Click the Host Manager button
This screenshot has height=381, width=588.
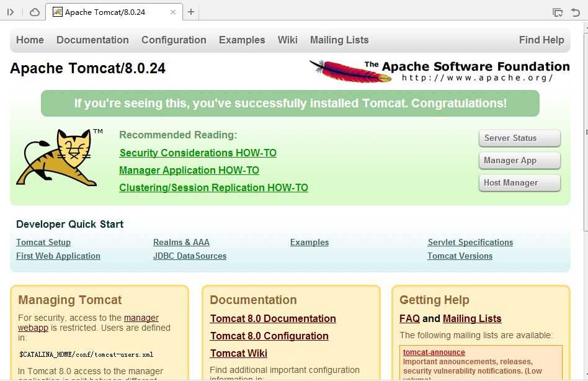pos(520,182)
